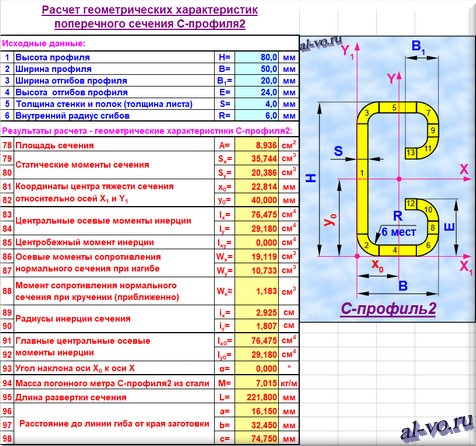Select the wall thickness S value 4,0
The image size is (476, 446).
click(x=256, y=104)
